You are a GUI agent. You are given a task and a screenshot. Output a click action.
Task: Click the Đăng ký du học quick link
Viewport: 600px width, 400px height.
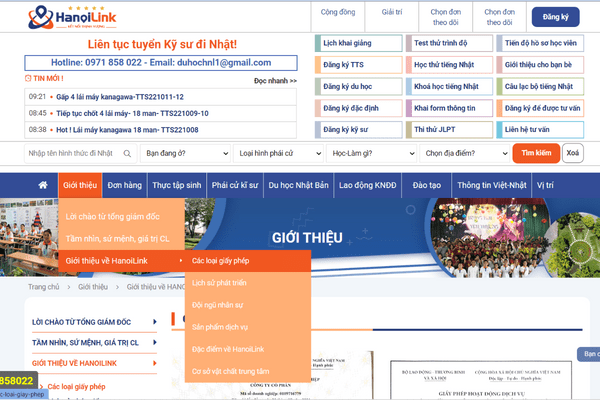pos(359,87)
